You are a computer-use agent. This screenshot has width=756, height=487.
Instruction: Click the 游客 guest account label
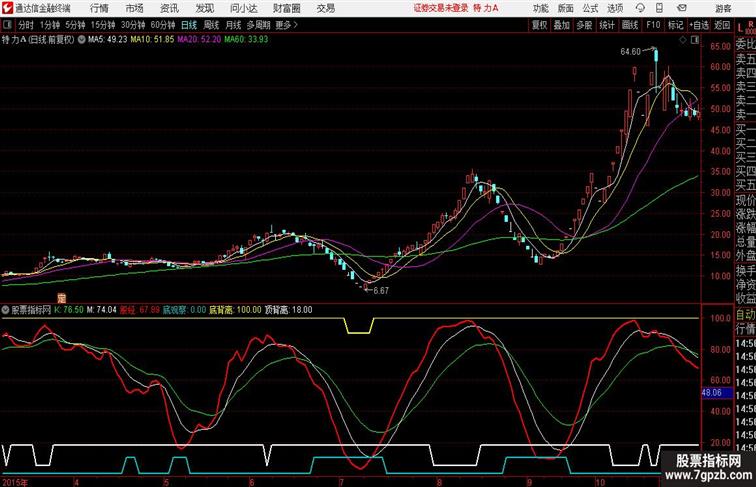(x=723, y=8)
